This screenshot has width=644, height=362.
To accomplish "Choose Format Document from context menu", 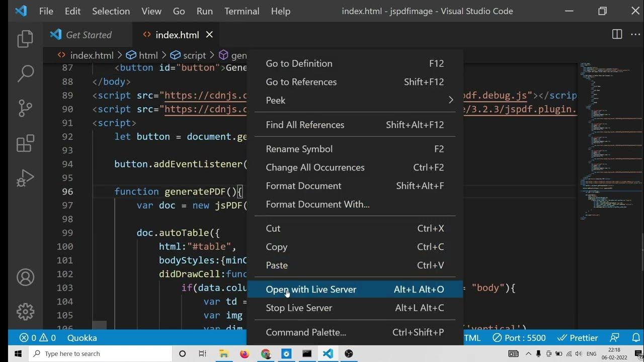I will 303,186.
